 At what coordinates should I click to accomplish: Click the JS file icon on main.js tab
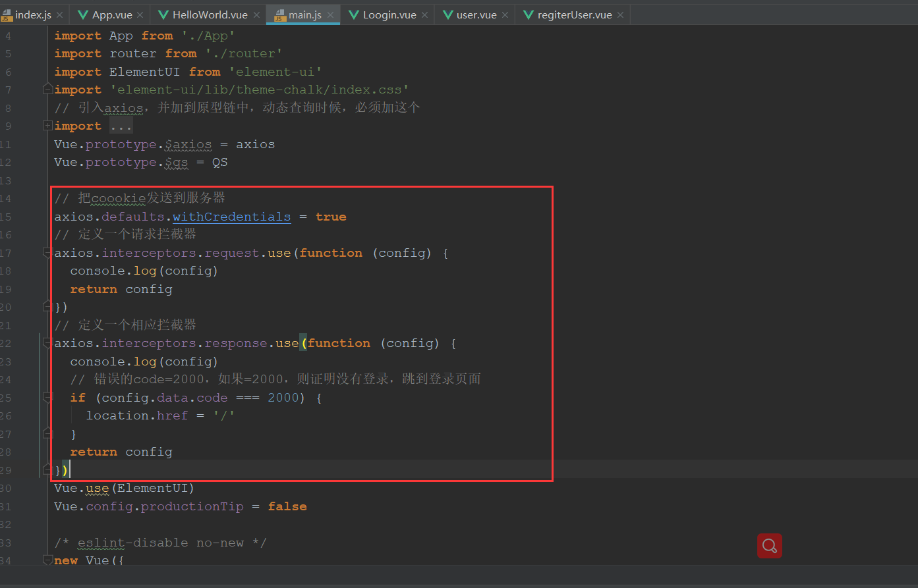pyautogui.click(x=279, y=14)
